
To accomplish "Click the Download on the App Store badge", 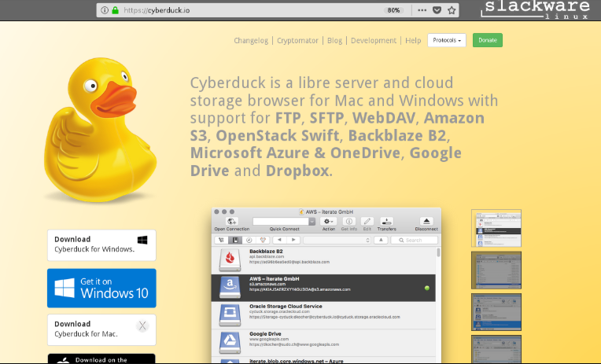I will 101,358.
